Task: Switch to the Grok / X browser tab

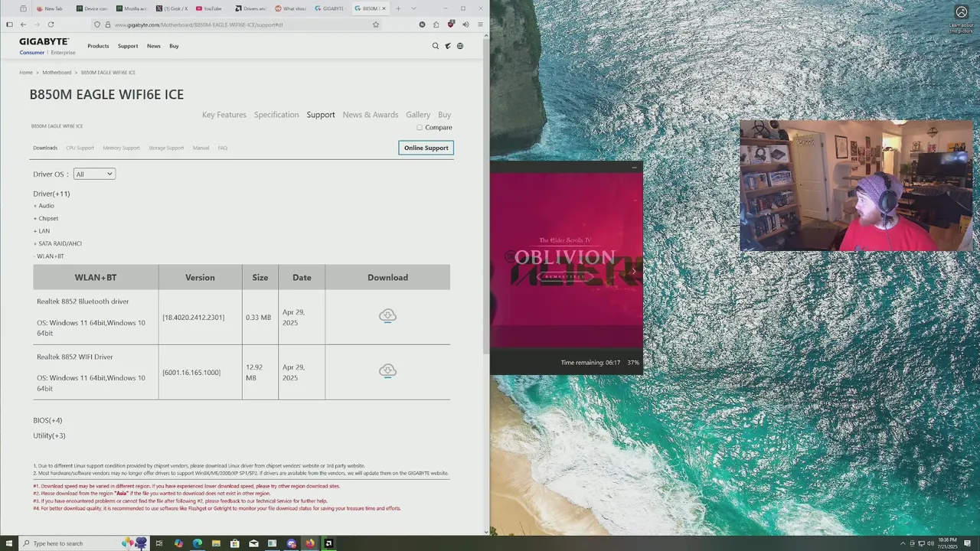Action: 171,8
